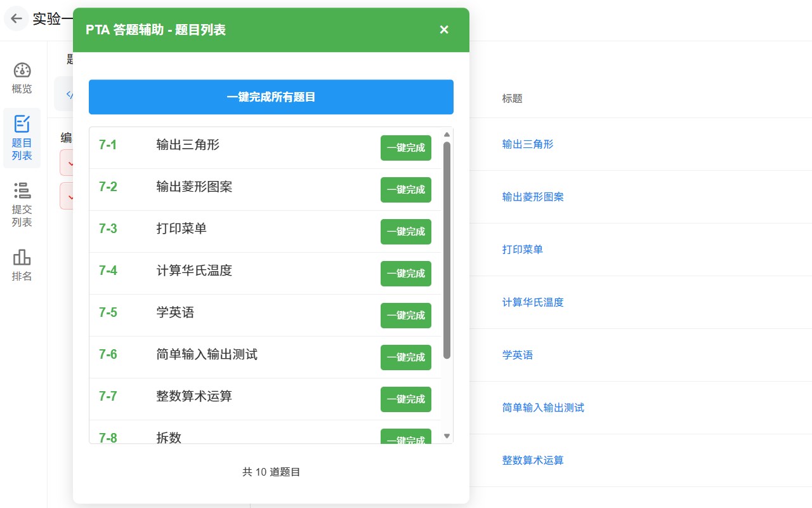
Task: Click the 7-4 problem number in dialog
Action: (108, 271)
